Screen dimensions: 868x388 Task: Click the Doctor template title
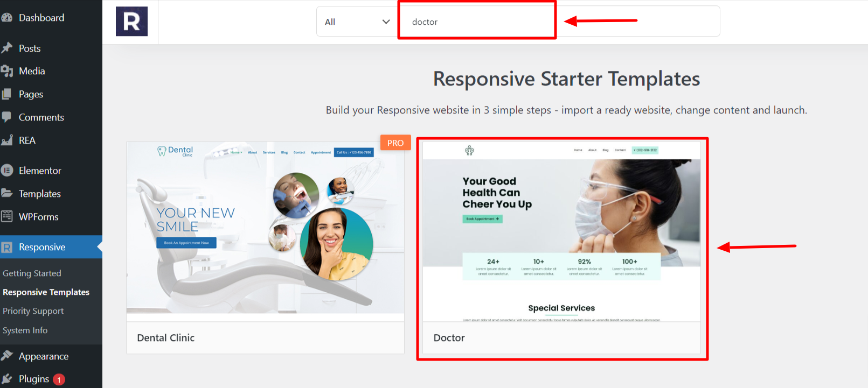coord(449,338)
